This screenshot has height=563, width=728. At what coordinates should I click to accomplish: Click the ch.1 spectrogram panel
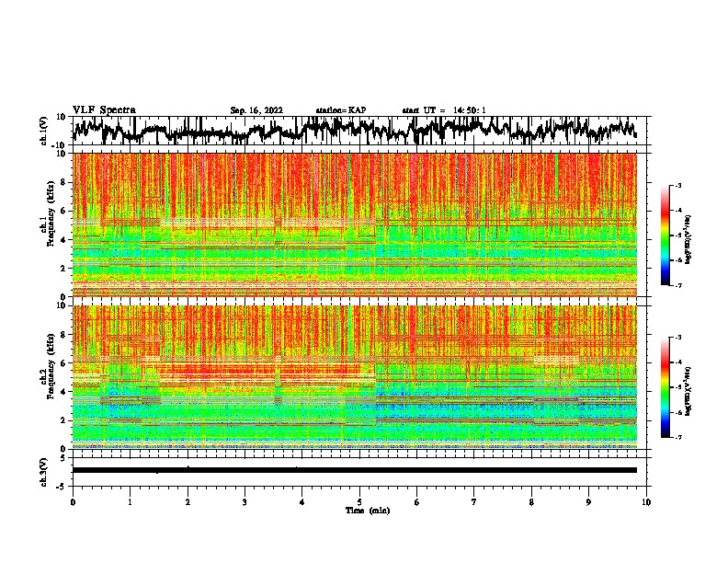pos(354,224)
